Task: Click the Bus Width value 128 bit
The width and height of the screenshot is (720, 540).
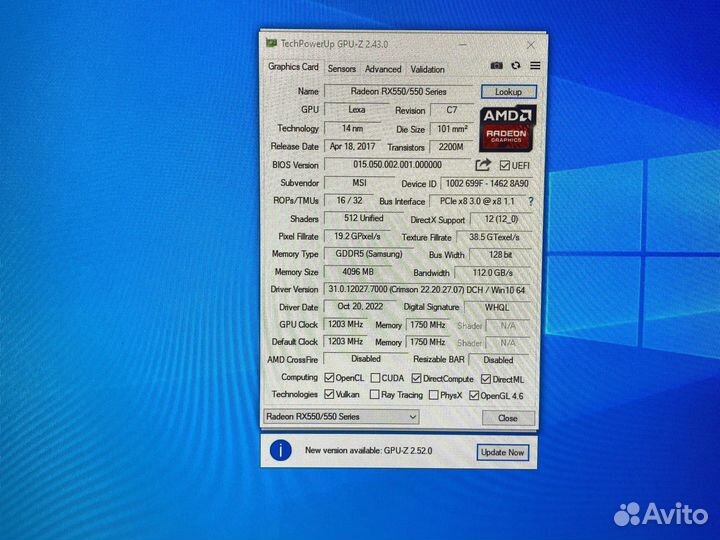Action: (500, 255)
